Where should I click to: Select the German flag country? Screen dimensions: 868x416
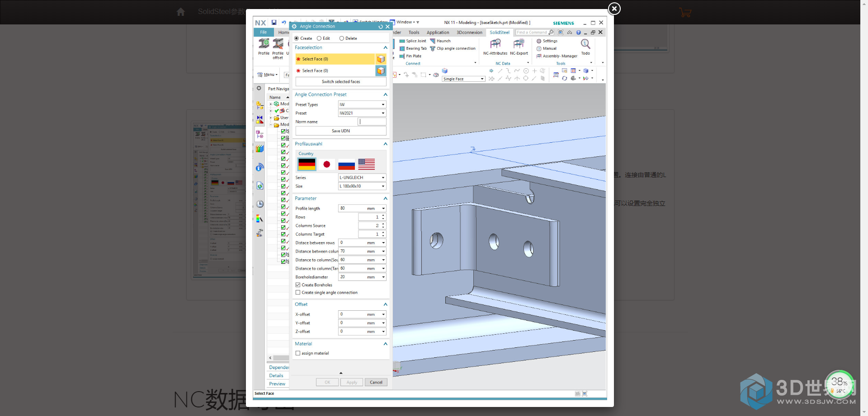tap(307, 164)
